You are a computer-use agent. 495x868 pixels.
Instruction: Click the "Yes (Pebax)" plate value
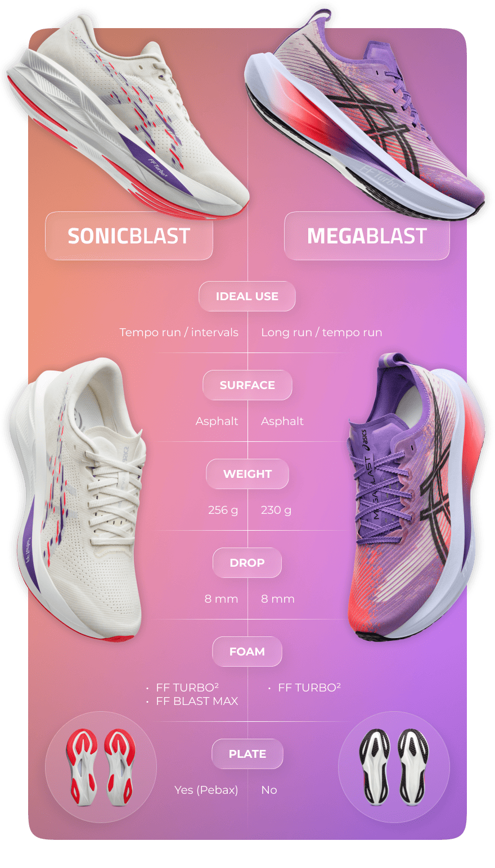tap(206, 790)
